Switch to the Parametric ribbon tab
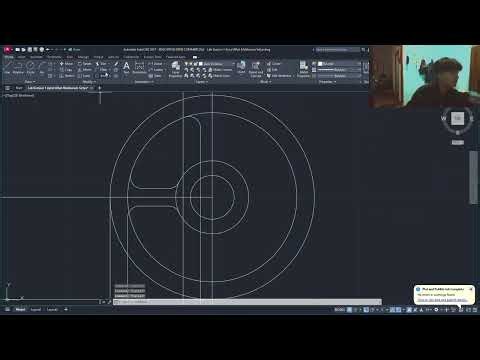 coord(54,57)
